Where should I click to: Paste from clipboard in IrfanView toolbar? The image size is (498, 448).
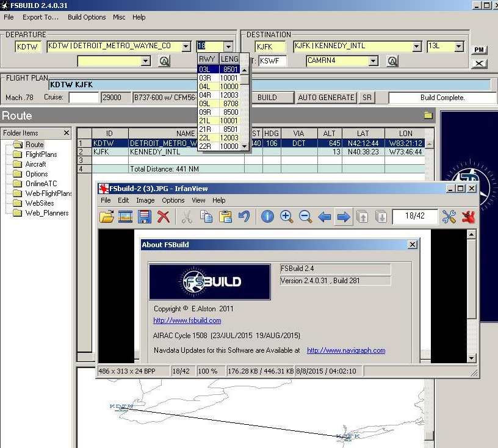[x=225, y=217]
